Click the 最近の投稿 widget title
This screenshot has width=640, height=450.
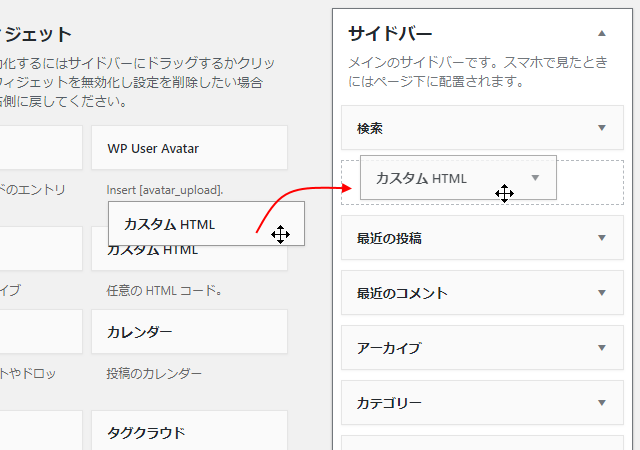tap(389, 238)
